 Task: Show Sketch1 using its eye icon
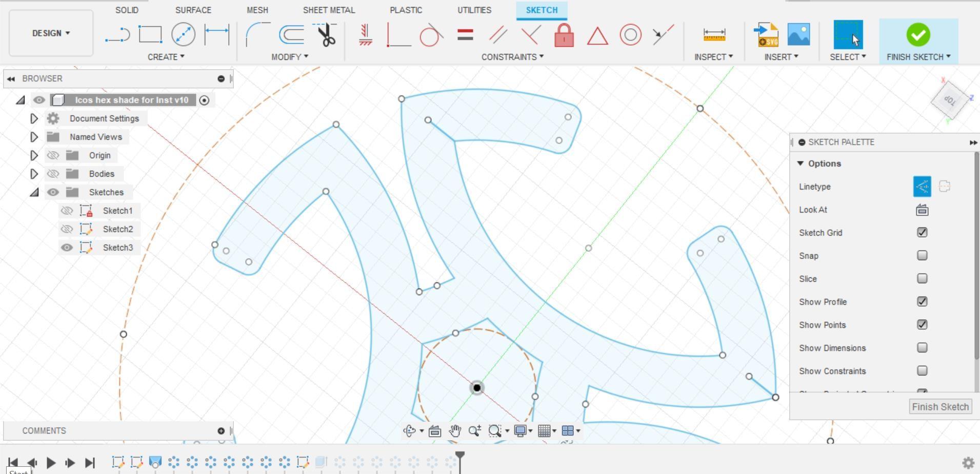pos(67,211)
